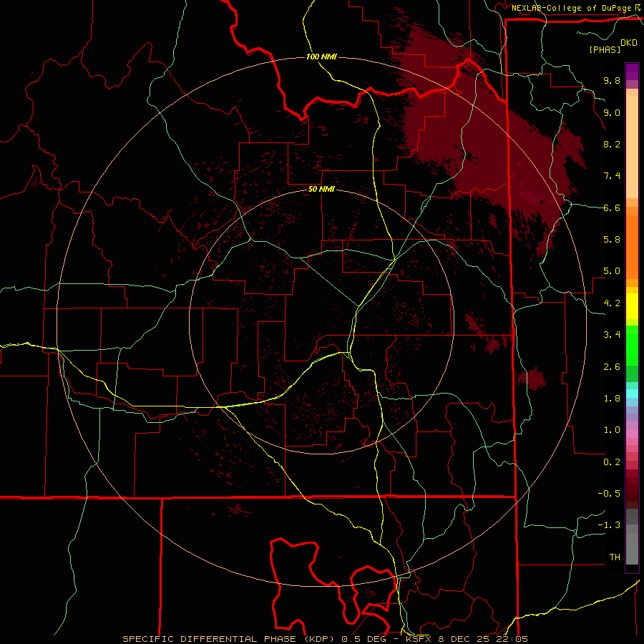Click the [PHAS] units label
The width and height of the screenshot is (644, 644).
click(605, 49)
